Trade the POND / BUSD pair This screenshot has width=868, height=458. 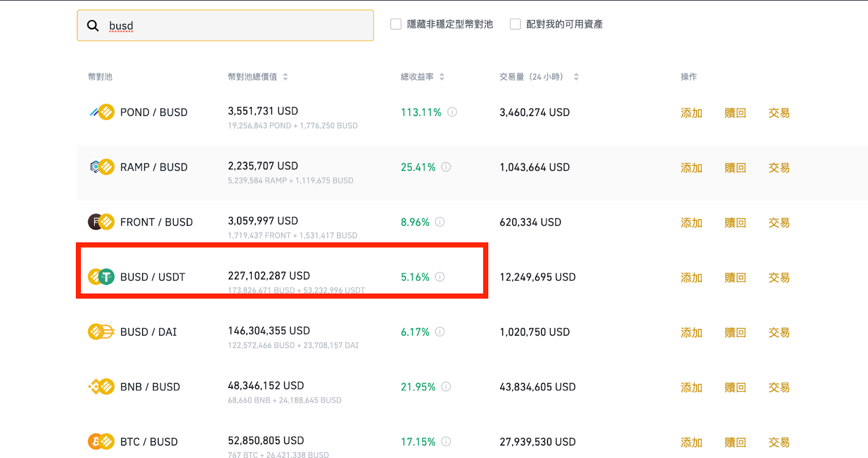[779, 113]
